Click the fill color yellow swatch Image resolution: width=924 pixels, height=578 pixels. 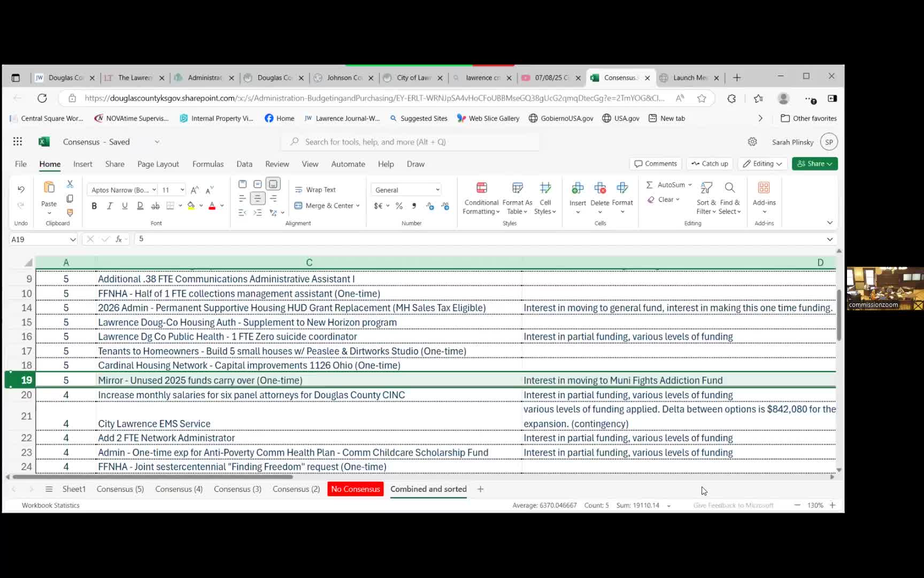191,206
